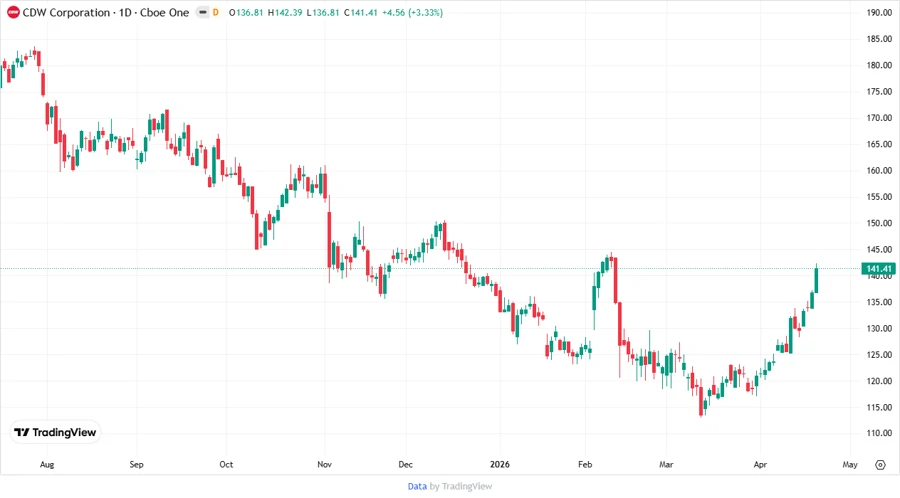Click the latest green candle at 141.41
Image resolution: width=900 pixels, height=498 pixels.
816,280
